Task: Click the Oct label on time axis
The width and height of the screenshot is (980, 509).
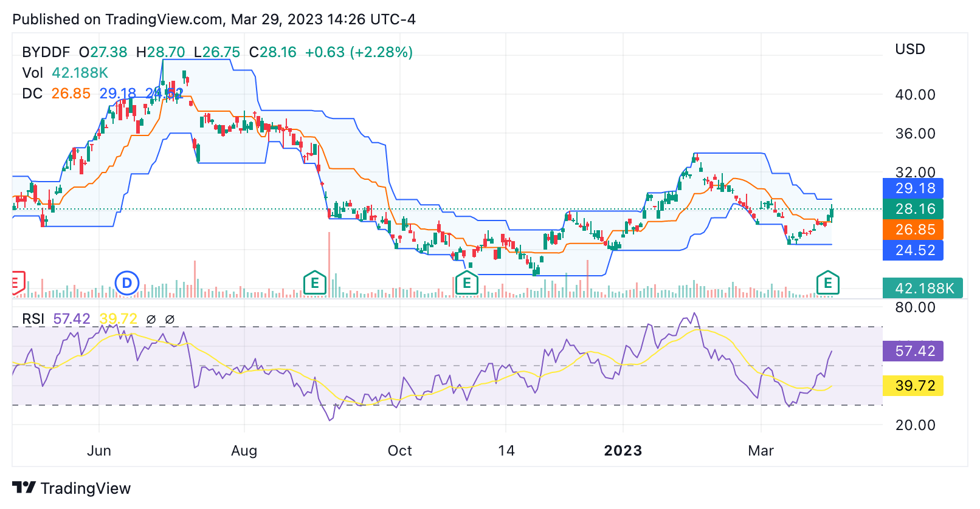Action: (400, 451)
